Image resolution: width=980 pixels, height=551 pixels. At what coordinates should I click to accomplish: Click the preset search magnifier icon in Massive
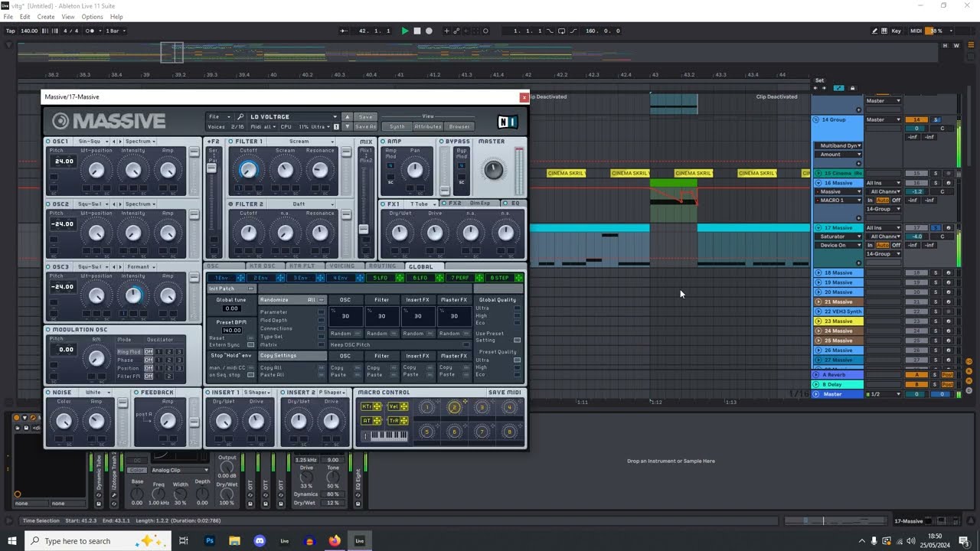tap(240, 117)
